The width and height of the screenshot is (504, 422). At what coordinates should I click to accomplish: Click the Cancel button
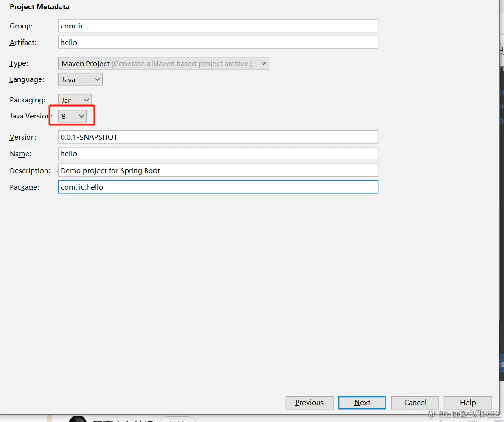click(415, 403)
